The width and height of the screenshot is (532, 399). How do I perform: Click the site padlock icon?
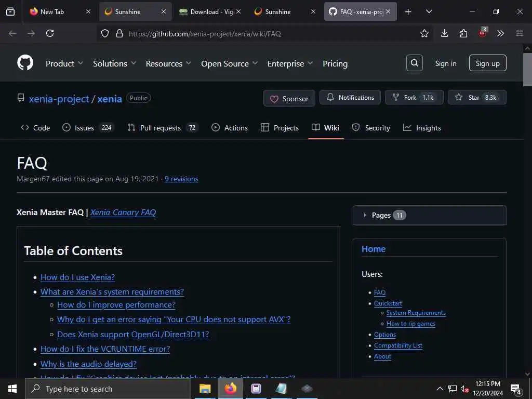tap(119, 33)
